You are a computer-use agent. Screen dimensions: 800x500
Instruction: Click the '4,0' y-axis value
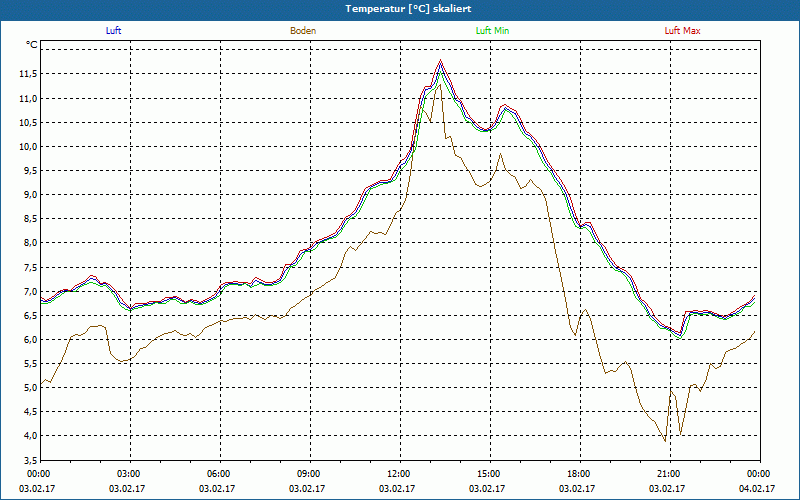click(30, 436)
